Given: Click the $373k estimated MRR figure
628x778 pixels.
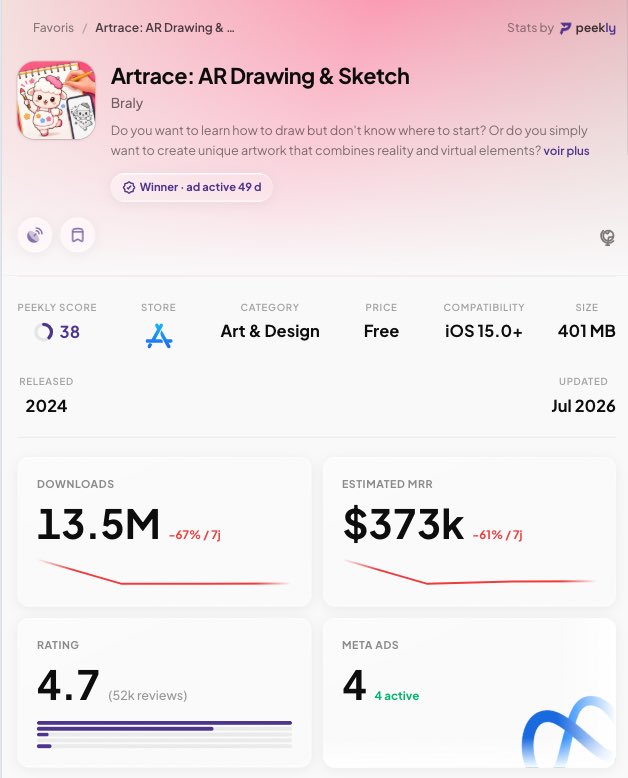Looking at the screenshot, I should (403, 524).
